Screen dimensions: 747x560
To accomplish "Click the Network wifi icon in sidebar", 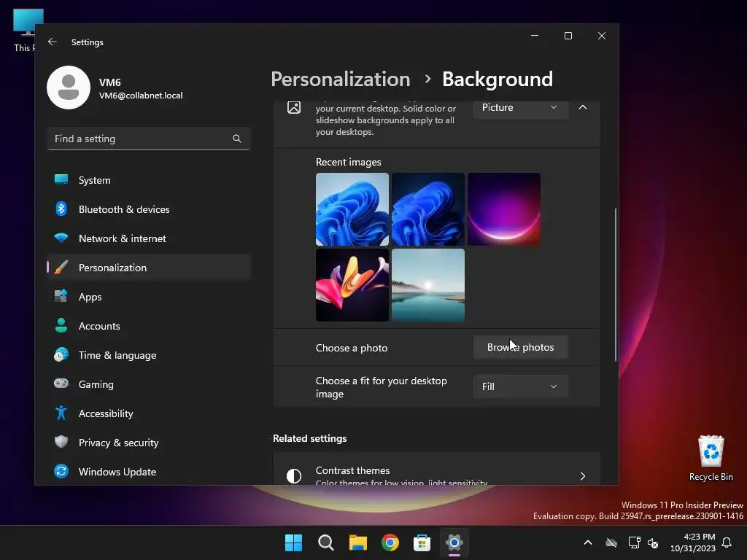I will coord(61,238).
